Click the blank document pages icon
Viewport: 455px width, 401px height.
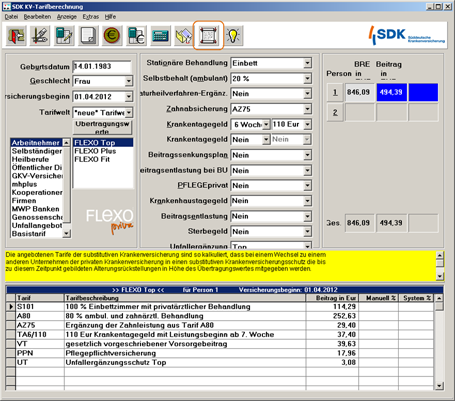[88, 35]
